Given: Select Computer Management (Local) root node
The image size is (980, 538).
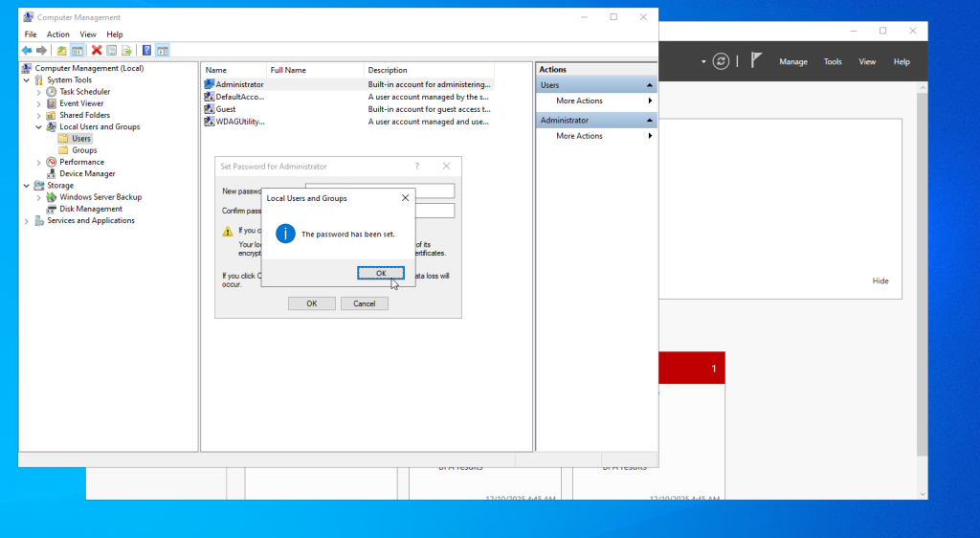Looking at the screenshot, I should [x=89, y=68].
